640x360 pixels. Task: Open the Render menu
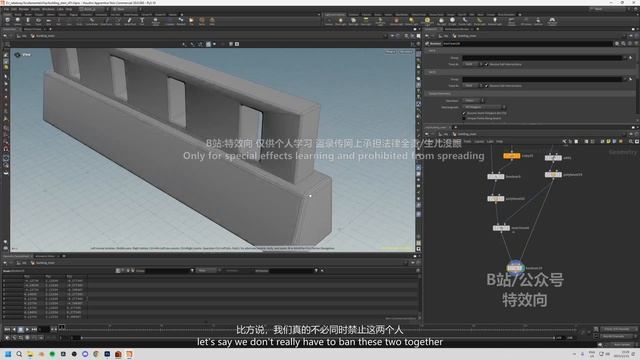click(x=24, y=9)
